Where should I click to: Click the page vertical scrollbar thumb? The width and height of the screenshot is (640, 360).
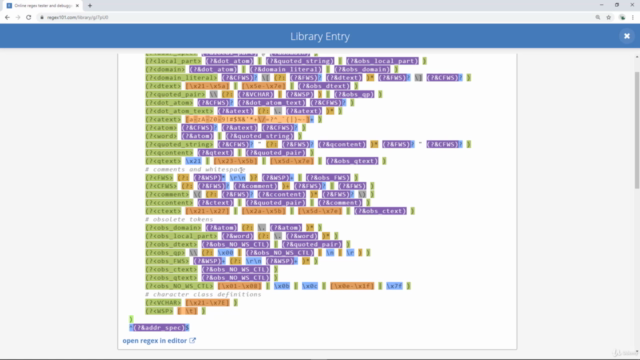[x=637, y=130]
